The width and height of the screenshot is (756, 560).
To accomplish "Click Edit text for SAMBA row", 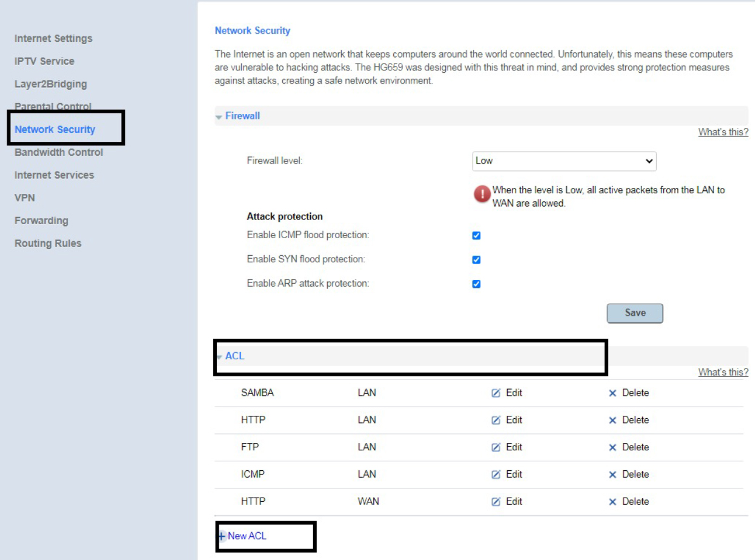I will point(514,393).
